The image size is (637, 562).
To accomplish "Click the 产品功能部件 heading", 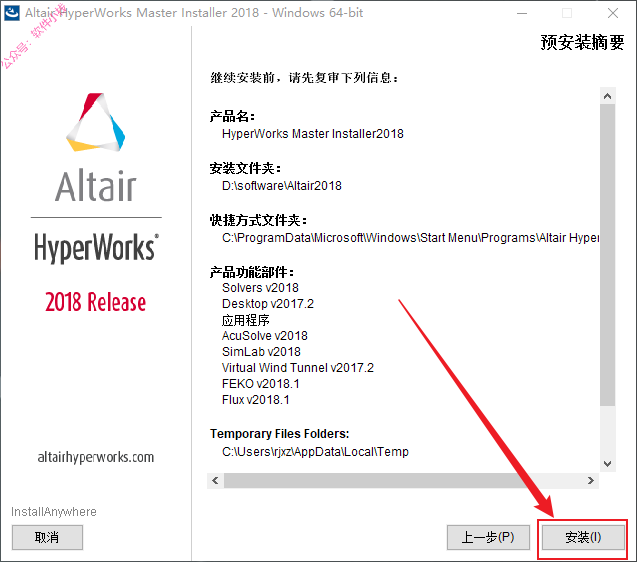I will 251,272.
